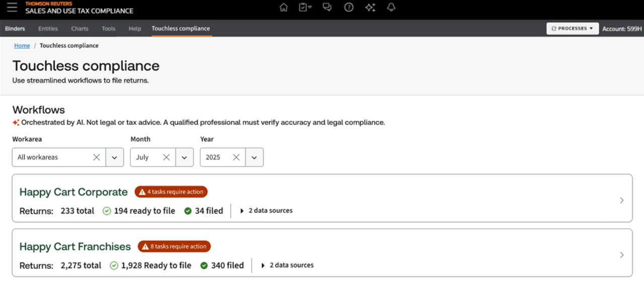This screenshot has height=299, width=644.
Task: Open Happy Cart Franchises workflow chevron
Action: coord(621,255)
